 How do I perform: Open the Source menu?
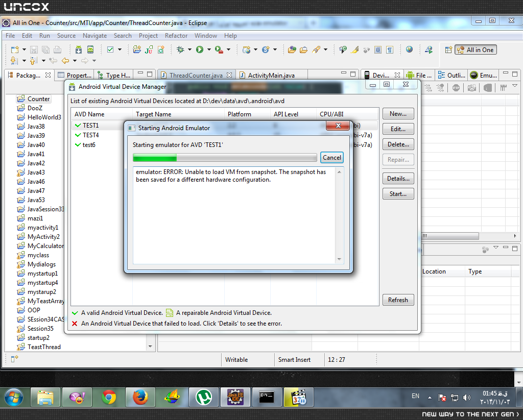point(66,36)
